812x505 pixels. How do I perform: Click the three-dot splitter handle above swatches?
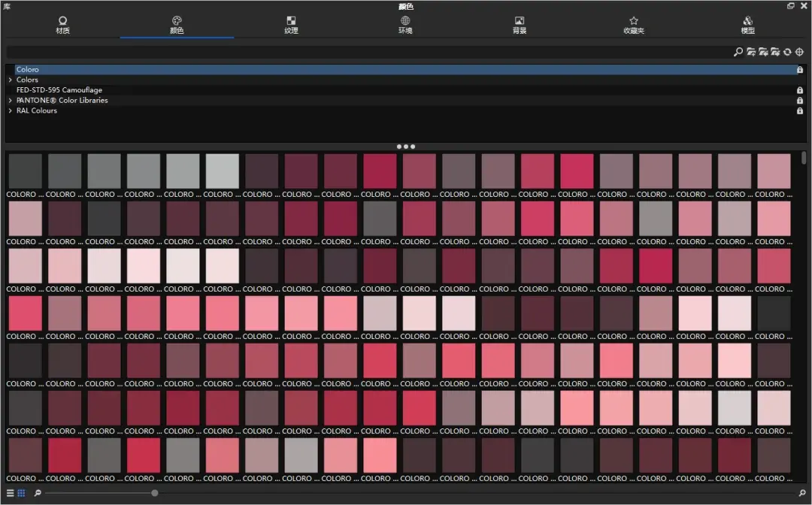[406, 147]
